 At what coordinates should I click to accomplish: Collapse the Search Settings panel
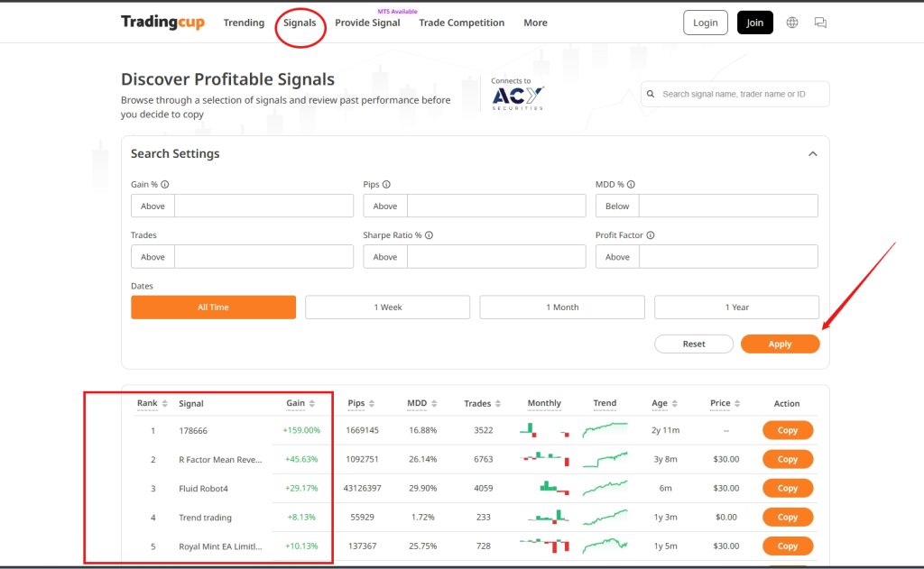tap(812, 154)
